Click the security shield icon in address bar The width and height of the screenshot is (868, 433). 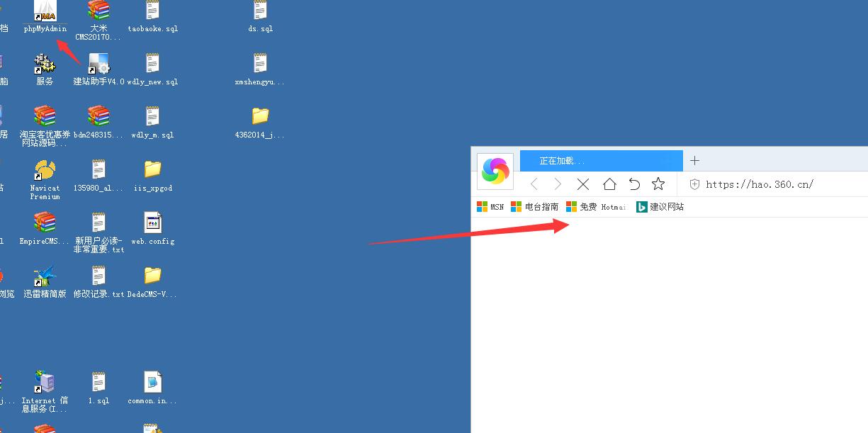pyautogui.click(x=694, y=184)
